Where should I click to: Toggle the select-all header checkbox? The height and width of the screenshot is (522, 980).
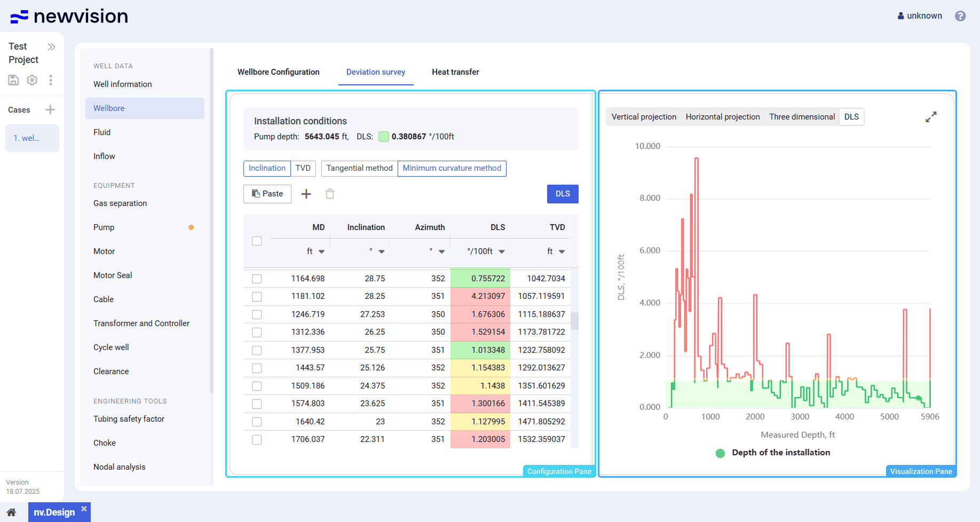click(257, 241)
